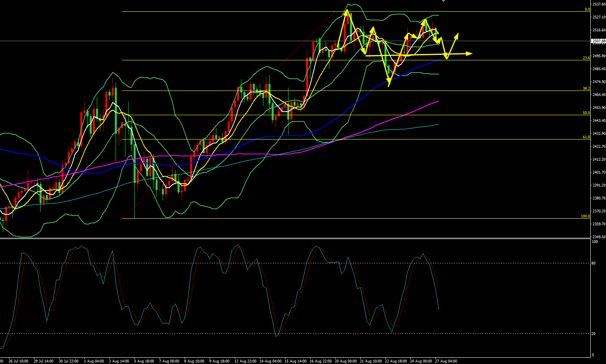Image resolution: width=606 pixels, height=364 pixels.
Task: Select the Fibonacci 50.0 level label
Action: 586,113
